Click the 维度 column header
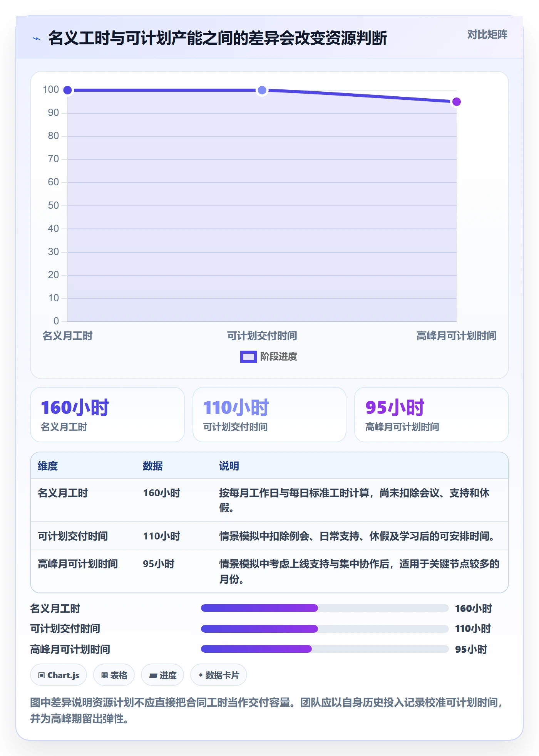The image size is (539, 756). pyautogui.click(x=48, y=466)
